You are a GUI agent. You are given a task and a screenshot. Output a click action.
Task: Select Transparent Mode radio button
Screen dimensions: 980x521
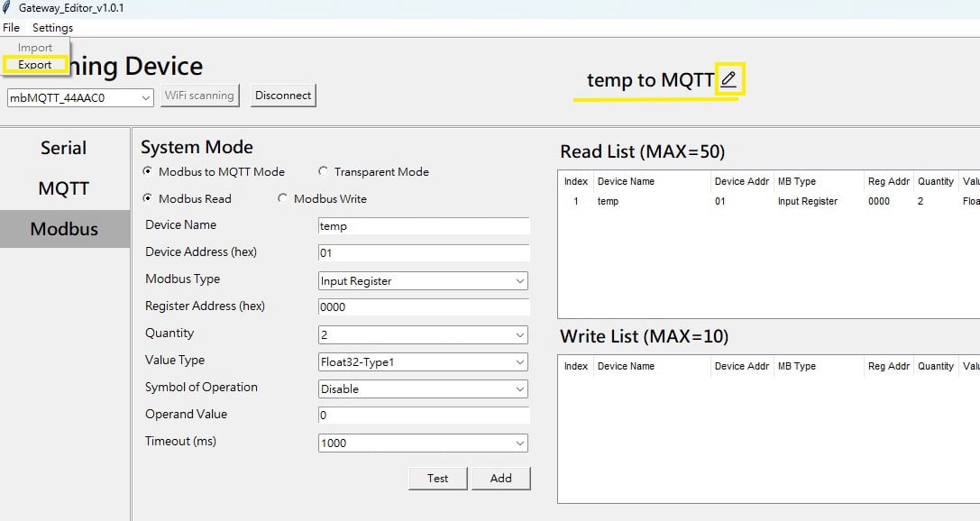pyautogui.click(x=324, y=172)
